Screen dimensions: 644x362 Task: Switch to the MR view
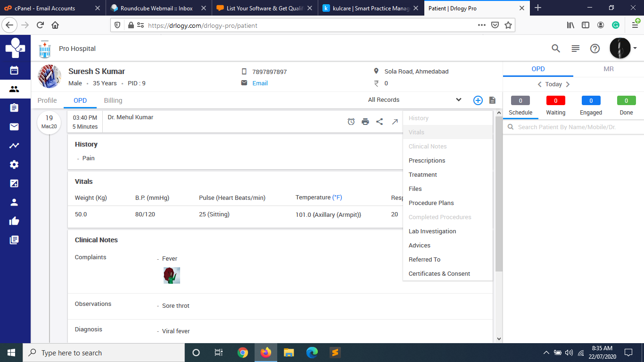[x=608, y=69]
